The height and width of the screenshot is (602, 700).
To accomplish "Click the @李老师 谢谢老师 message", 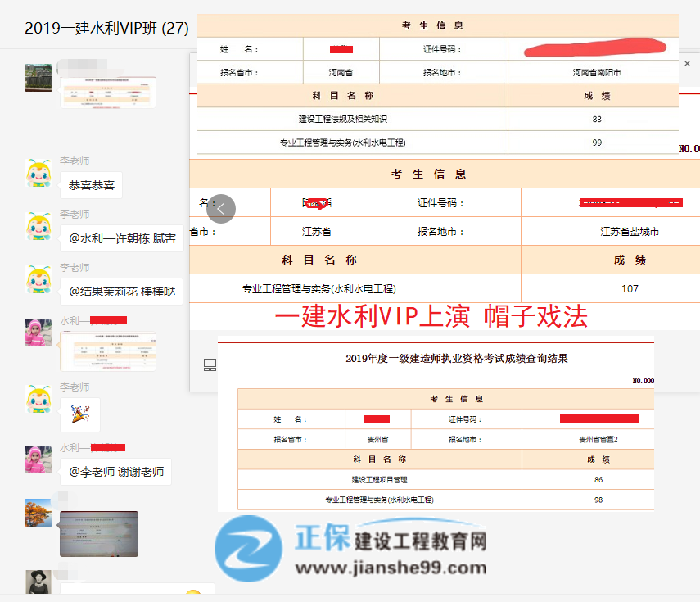I will coord(115,472).
